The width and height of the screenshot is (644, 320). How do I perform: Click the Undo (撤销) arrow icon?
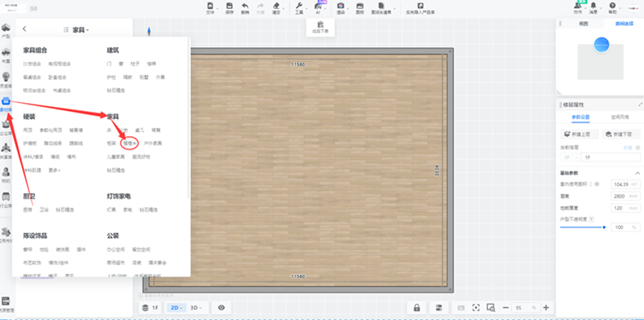(245, 6)
